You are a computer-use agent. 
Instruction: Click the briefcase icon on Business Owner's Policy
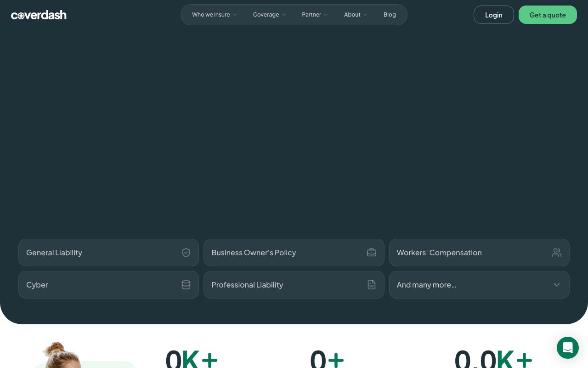tap(372, 253)
